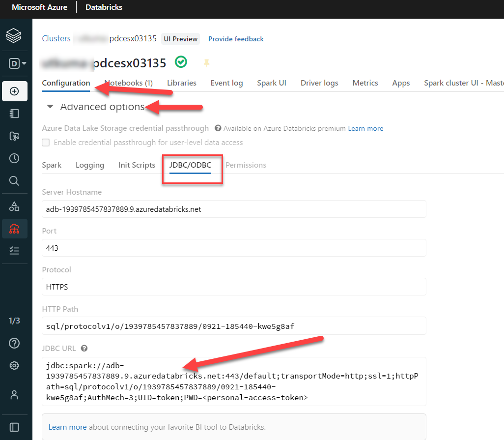Open the Compute clusters icon in sidebar

point(14,229)
